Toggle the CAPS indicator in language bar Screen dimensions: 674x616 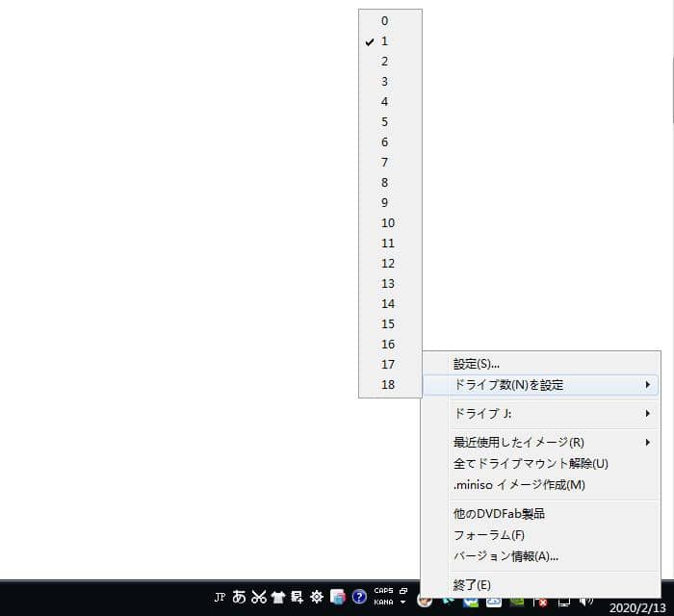pyautogui.click(x=383, y=591)
